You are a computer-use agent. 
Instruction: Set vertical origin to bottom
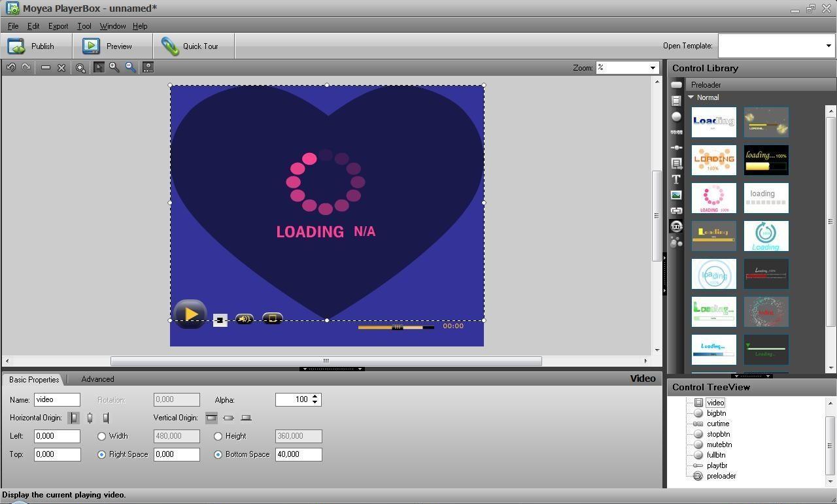[246, 418]
